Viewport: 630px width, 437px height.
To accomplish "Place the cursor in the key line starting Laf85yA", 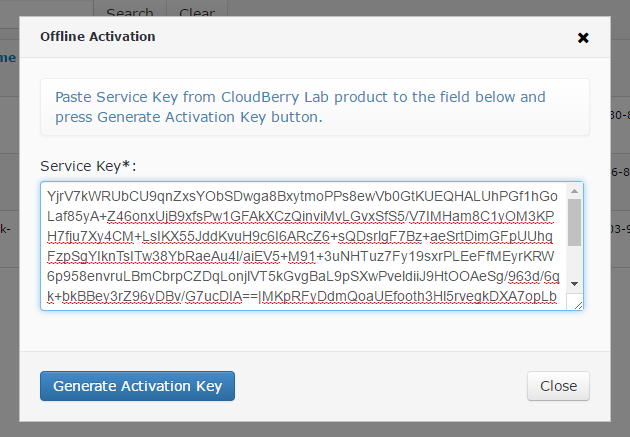I will (301, 216).
